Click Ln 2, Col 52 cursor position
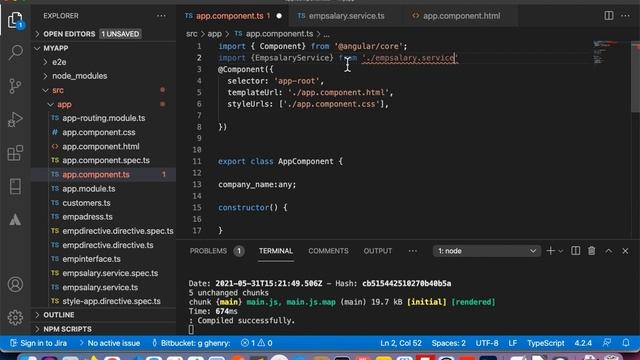640x360 pixels. tap(401, 343)
